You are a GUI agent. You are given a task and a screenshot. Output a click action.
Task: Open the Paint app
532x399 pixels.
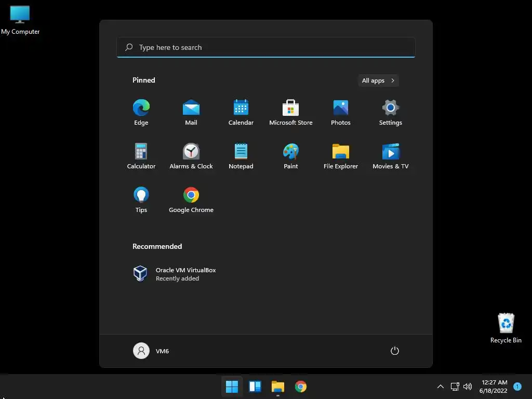[291, 156]
